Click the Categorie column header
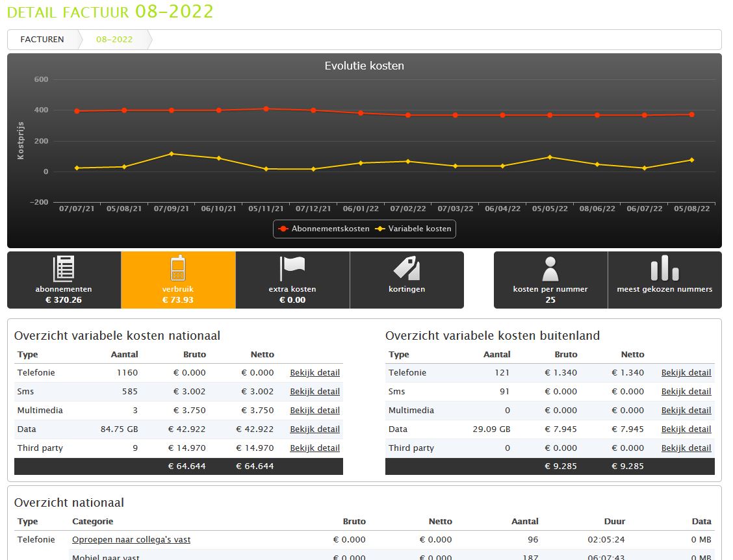Screen dimensions: 733x560 (x=92, y=521)
